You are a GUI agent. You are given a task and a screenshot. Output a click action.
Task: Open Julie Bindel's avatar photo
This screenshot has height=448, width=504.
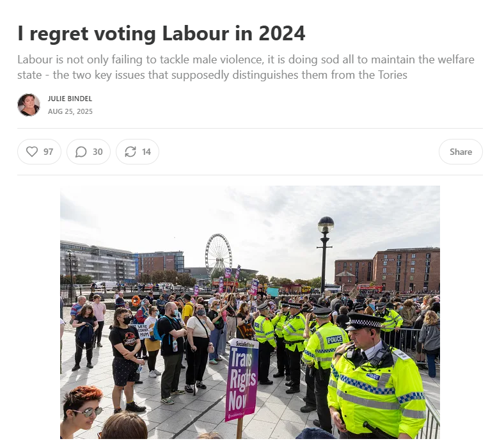[29, 105]
